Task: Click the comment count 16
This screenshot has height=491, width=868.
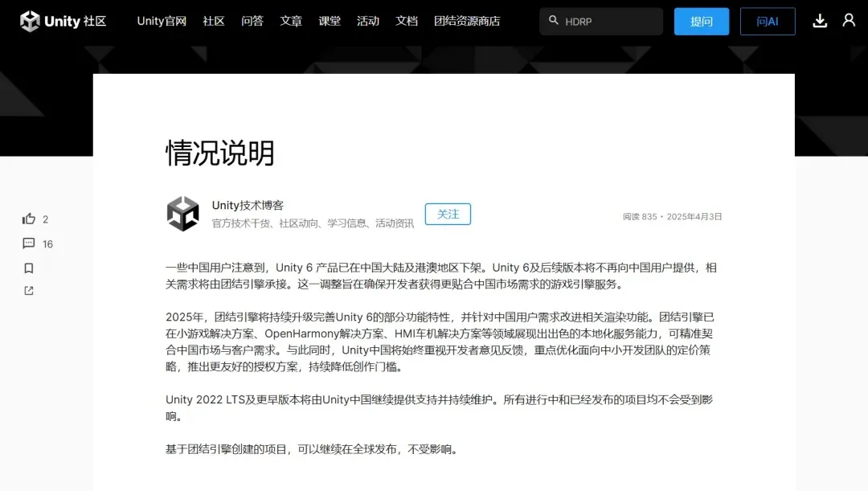Action: pyautogui.click(x=47, y=244)
